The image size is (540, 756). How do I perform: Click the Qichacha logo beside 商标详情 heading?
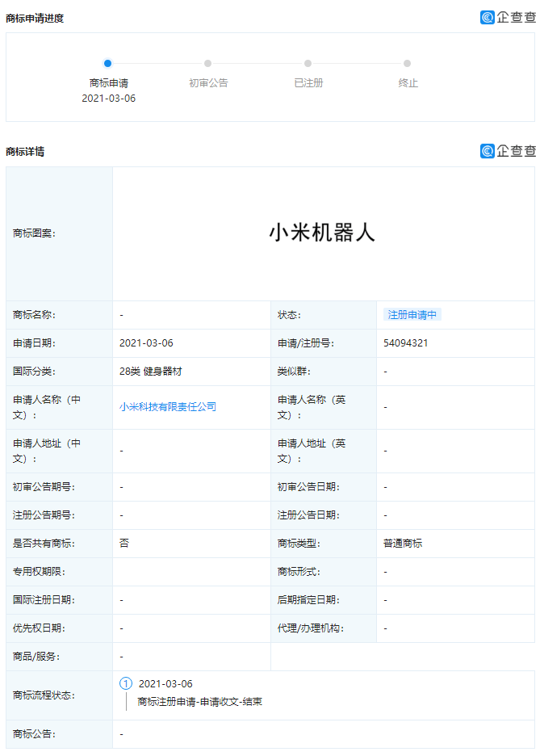point(507,150)
